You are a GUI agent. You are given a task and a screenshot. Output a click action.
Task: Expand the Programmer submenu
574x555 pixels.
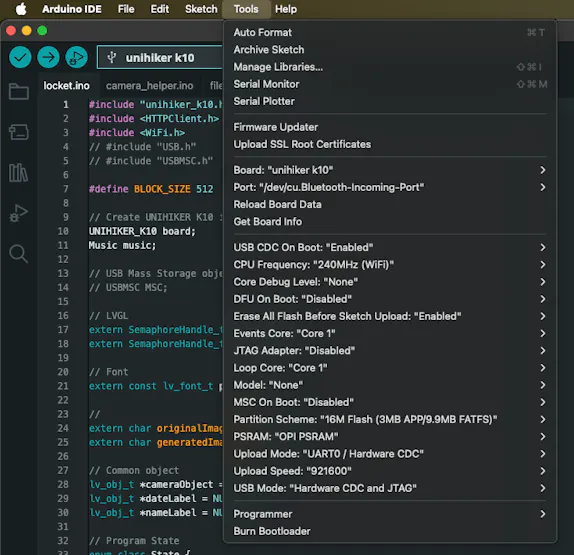pos(390,514)
